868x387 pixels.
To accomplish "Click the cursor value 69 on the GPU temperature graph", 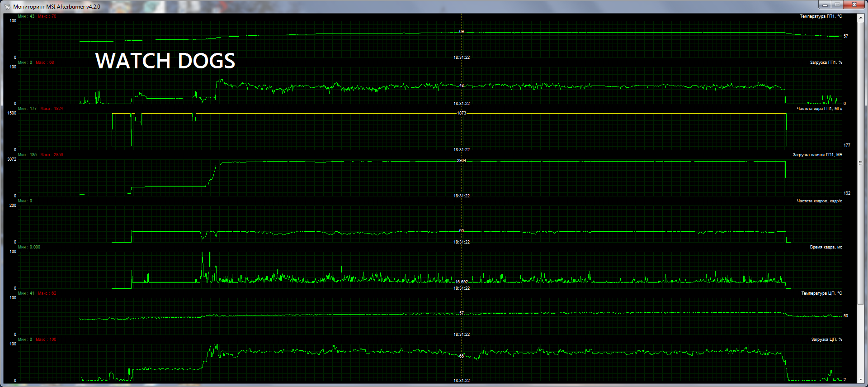I will (462, 32).
